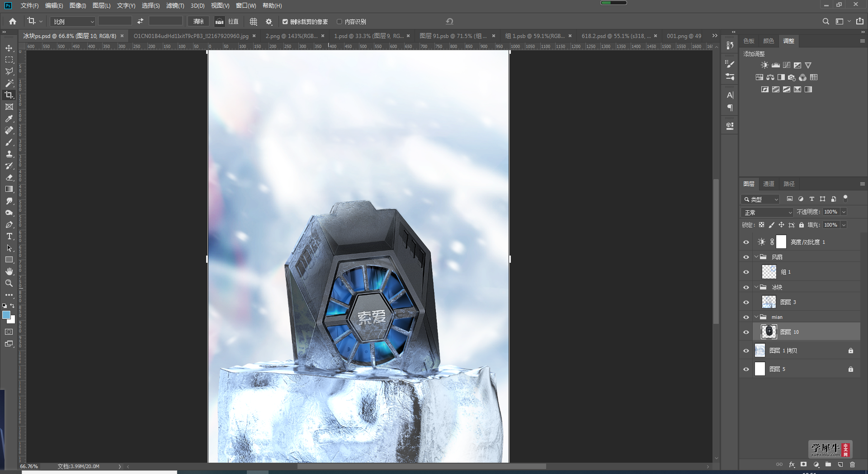Open crop settings gear menu
This screenshot has width=868, height=474.
tap(269, 21)
